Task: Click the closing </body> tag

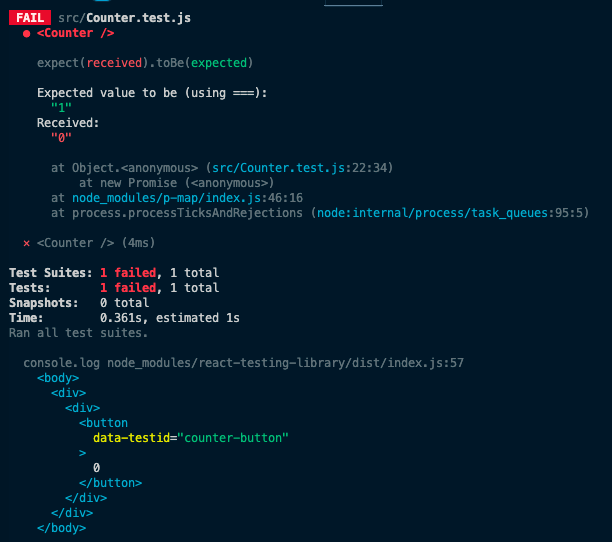Action: (x=61, y=527)
